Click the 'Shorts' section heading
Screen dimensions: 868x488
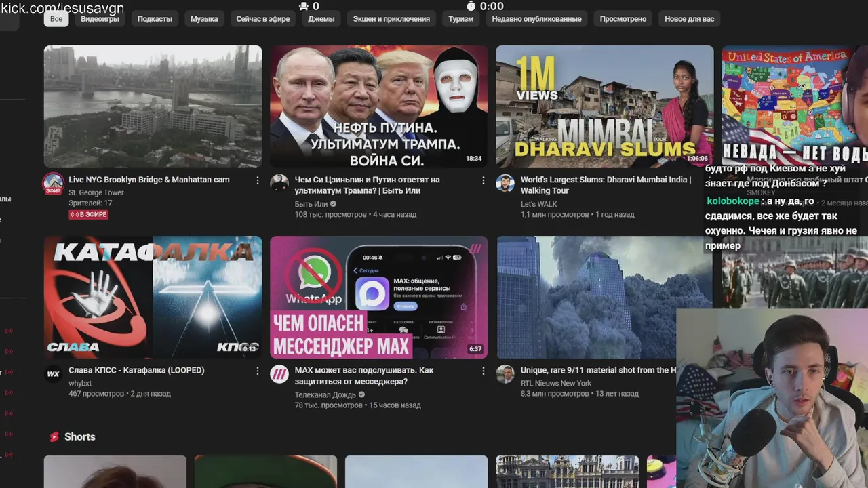click(x=80, y=437)
